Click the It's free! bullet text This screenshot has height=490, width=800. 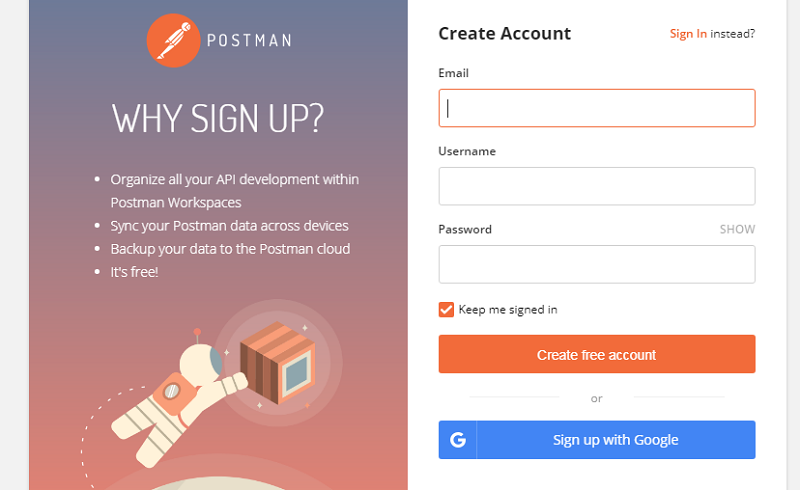click(134, 272)
